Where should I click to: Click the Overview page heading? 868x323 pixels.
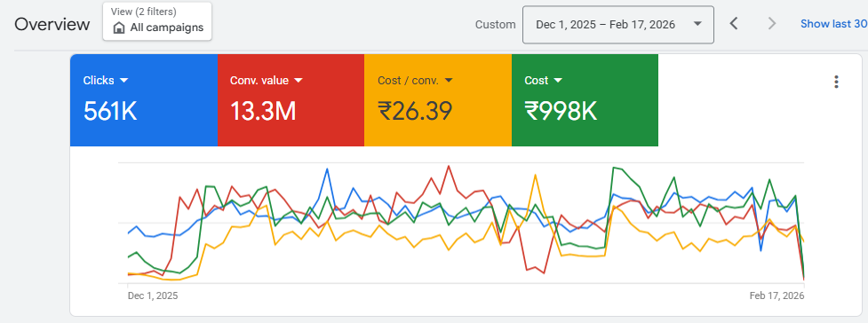coord(52,24)
